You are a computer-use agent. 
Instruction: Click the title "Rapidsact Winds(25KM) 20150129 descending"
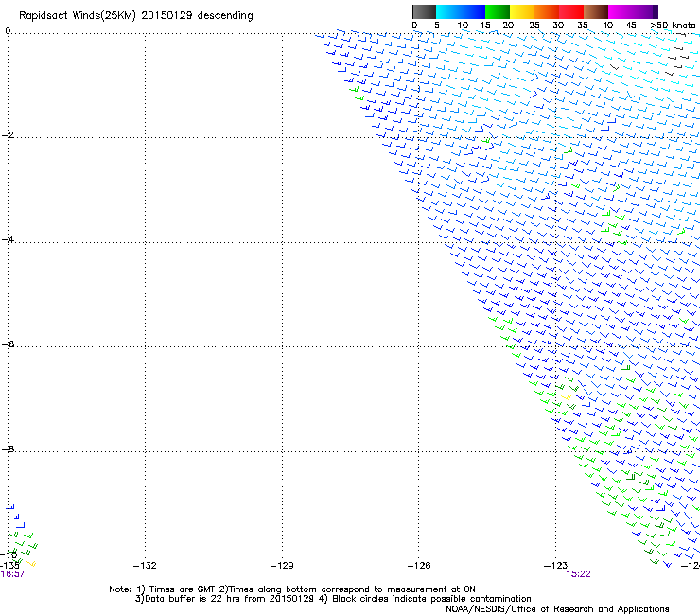[x=135, y=16]
